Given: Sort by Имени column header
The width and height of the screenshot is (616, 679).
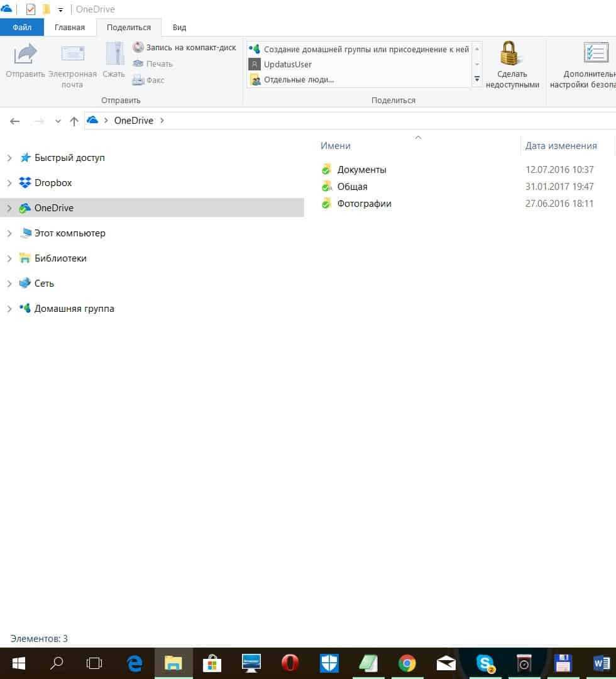Looking at the screenshot, I should pyautogui.click(x=336, y=146).
